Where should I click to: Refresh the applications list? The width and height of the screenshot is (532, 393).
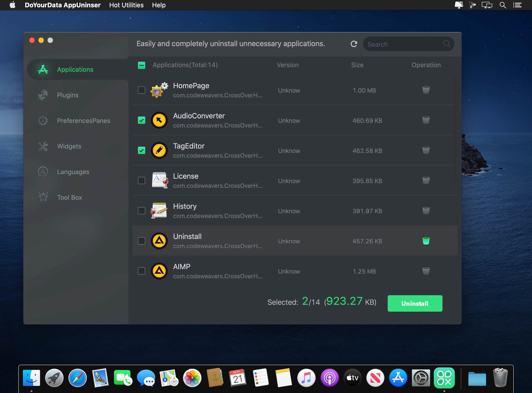tap(354, 44)
